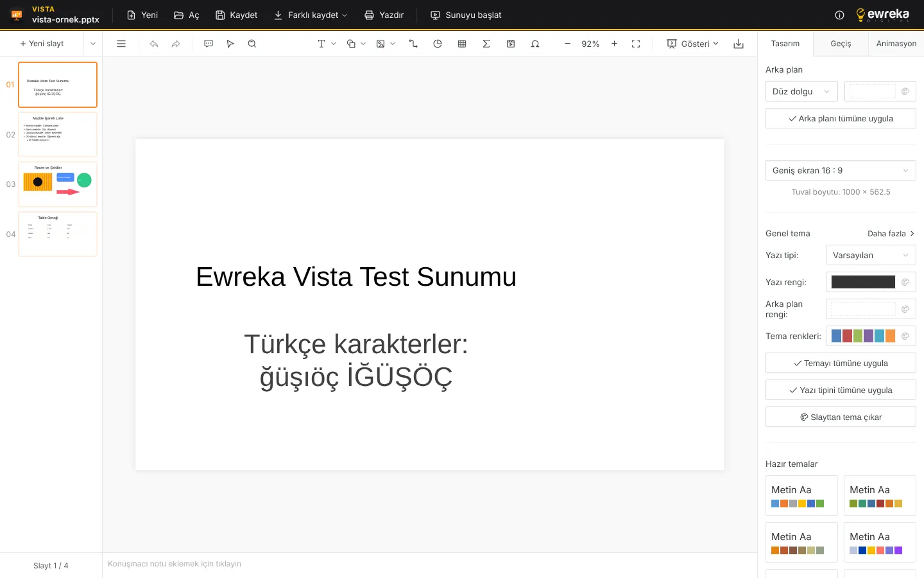Expand the shapes dropdown arrow

[x=363, y=44]
